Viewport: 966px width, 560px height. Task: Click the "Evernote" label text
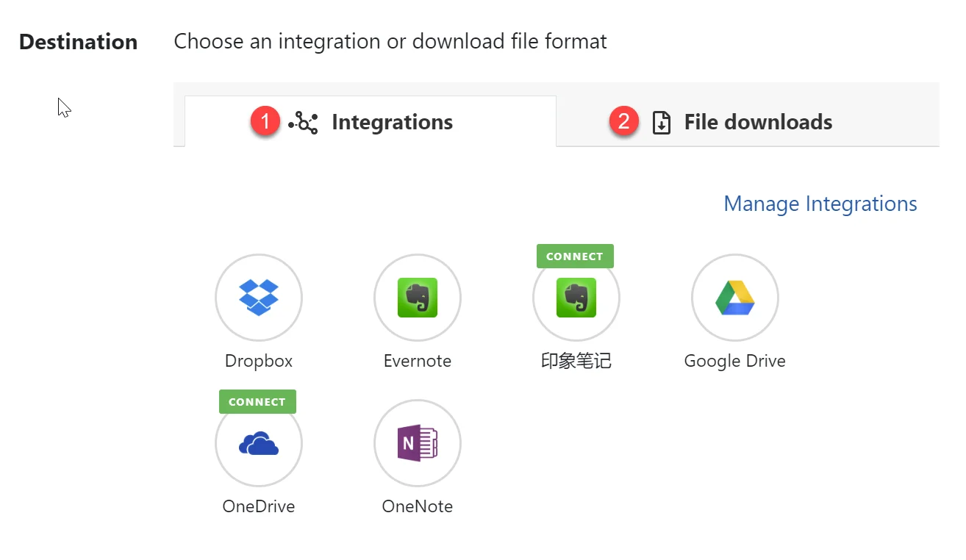pyautogui.click(x=418, y=361)
